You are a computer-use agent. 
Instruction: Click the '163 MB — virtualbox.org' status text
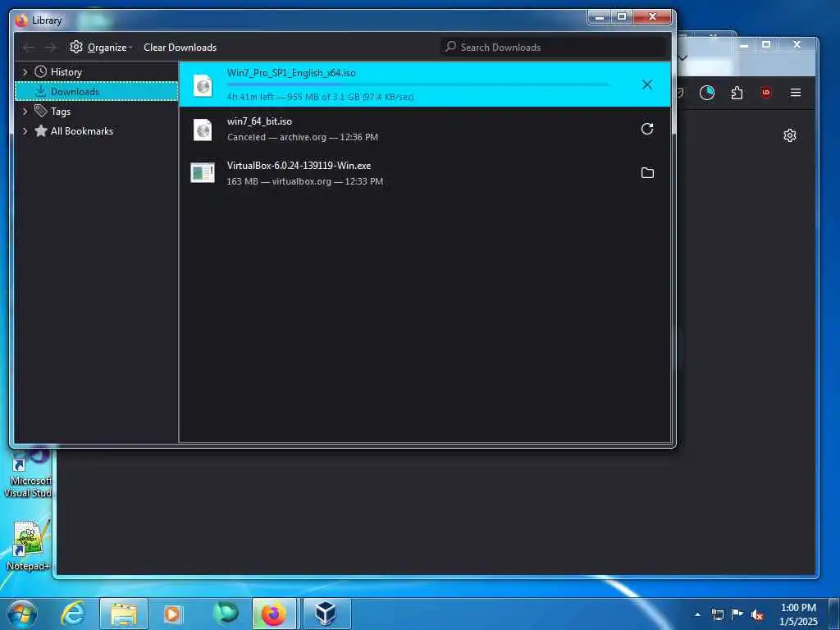pos(305,181)
